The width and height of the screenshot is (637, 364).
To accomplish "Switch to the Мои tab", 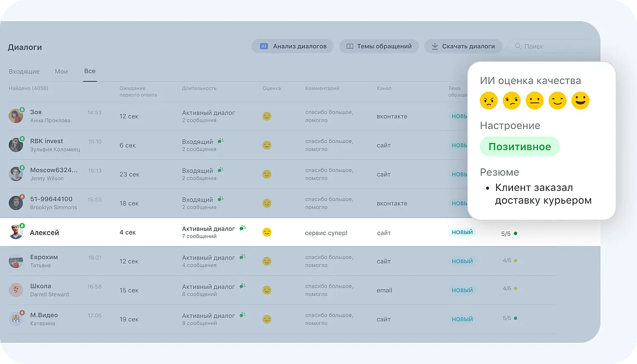I will tap(61, 71).
